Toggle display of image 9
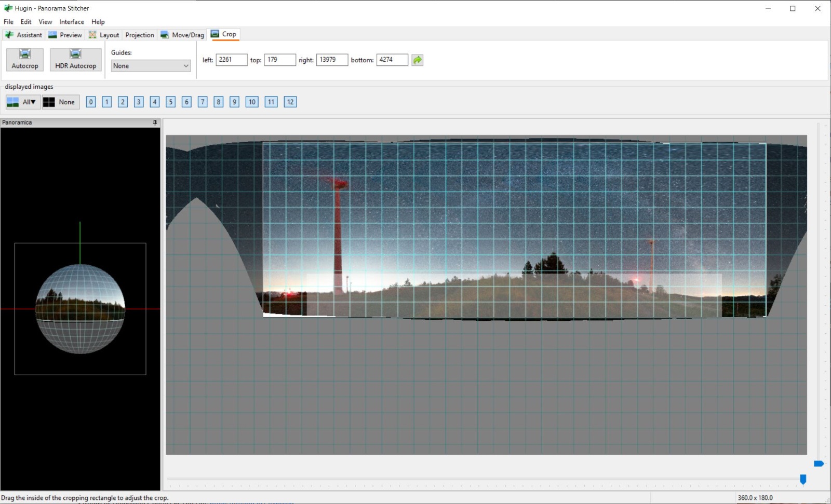831x504 pixels. (x=235, y=102)
